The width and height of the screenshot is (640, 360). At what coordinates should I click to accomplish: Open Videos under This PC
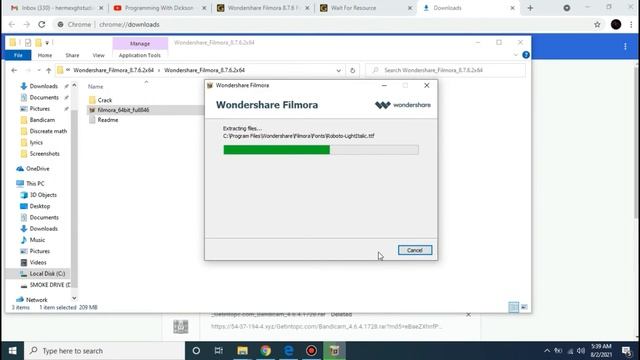pyautogui.click(x=38, y=262)
